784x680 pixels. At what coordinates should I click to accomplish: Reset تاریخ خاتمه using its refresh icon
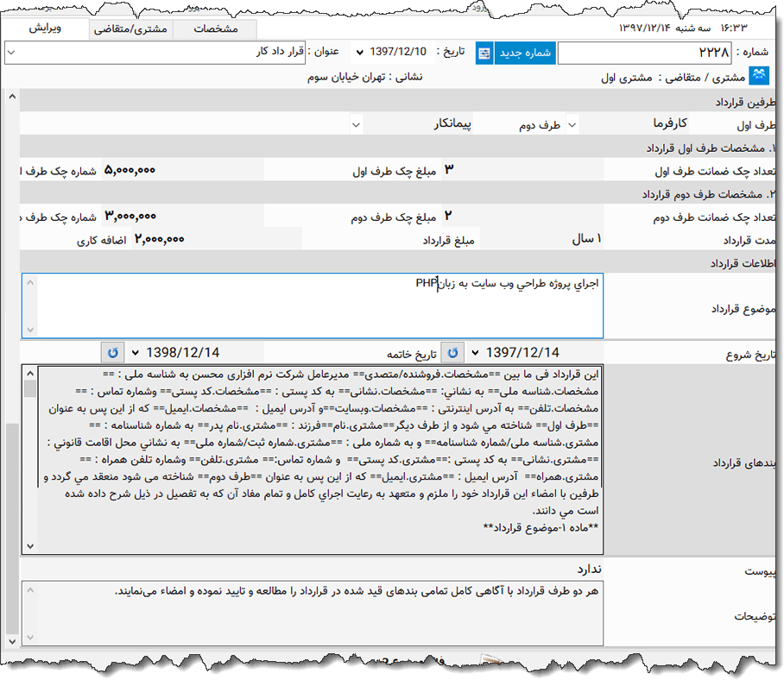click(113, 351)
